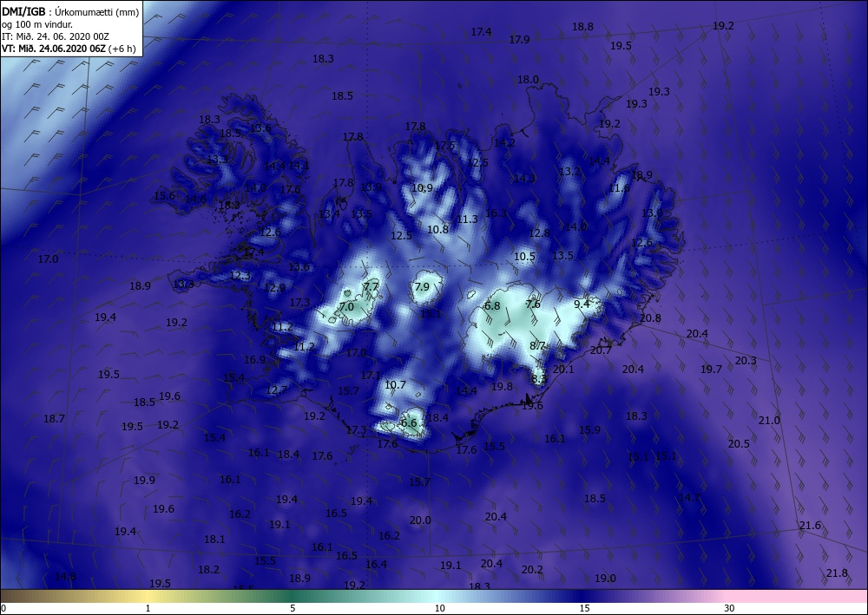Screen dimensions: 868x615
Task: Click the 14.6 value in the Westfjords
Action: click(x=195, y=200)
